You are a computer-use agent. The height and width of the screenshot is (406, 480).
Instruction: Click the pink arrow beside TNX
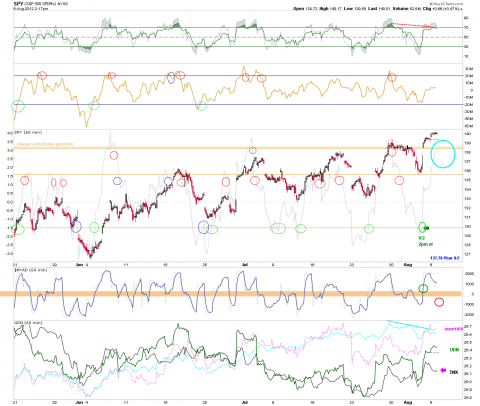(443, 370)
